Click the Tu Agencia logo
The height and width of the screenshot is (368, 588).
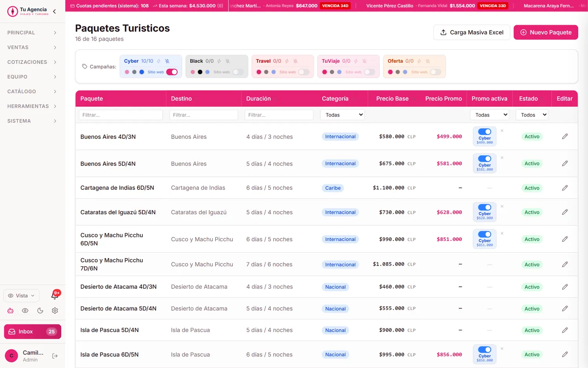click(x=28, y=11)
